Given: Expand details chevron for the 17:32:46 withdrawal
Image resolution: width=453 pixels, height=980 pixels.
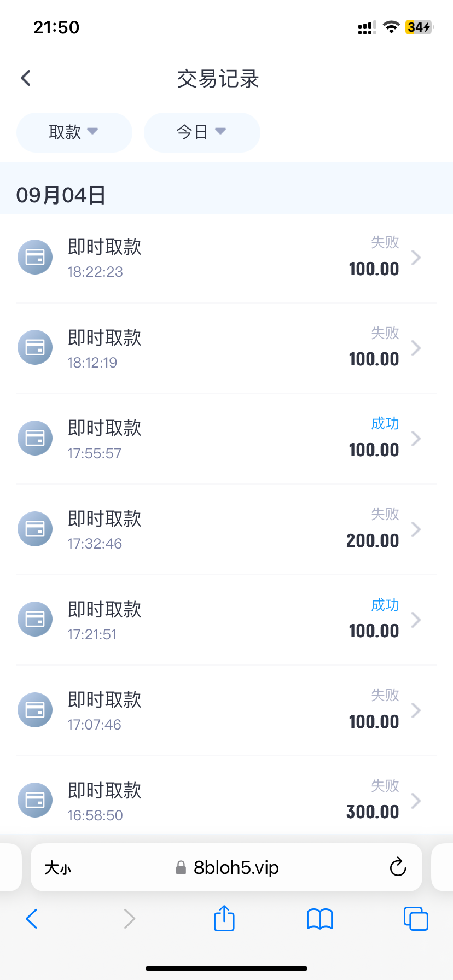Looking at the screenshot, I should click(x=416, y=529).
